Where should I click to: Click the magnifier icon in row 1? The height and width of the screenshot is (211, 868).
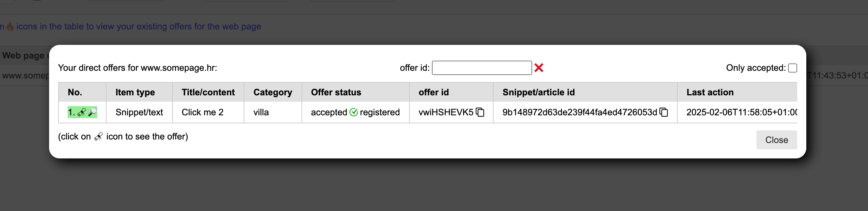point(93,112)
